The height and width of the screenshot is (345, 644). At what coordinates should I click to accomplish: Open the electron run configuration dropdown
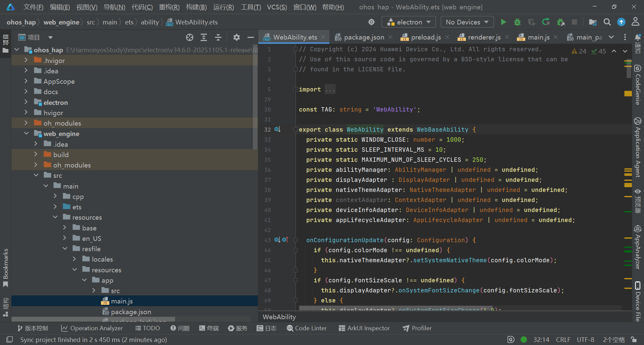tap(409, 22)
